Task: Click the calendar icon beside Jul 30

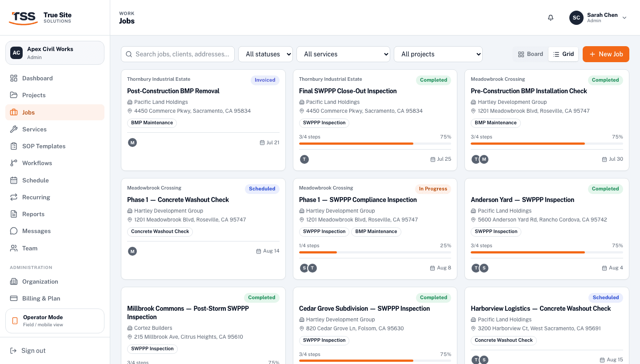Action: (x=604, y=159)
